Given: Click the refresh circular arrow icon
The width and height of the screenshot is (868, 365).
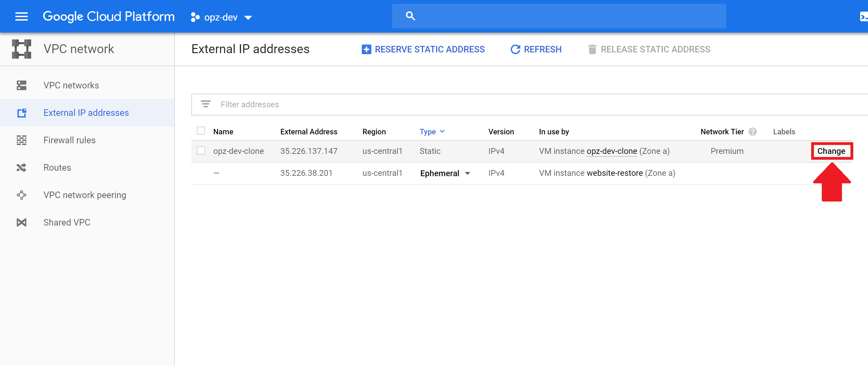Looking at the screenshot, I should (x=515, y=49).
